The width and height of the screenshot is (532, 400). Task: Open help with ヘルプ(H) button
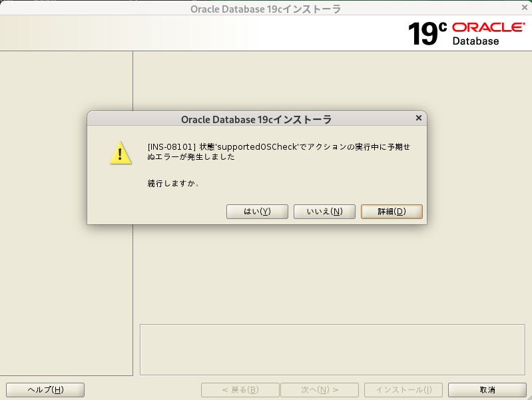pyautogui.click(x=45, y=390)
